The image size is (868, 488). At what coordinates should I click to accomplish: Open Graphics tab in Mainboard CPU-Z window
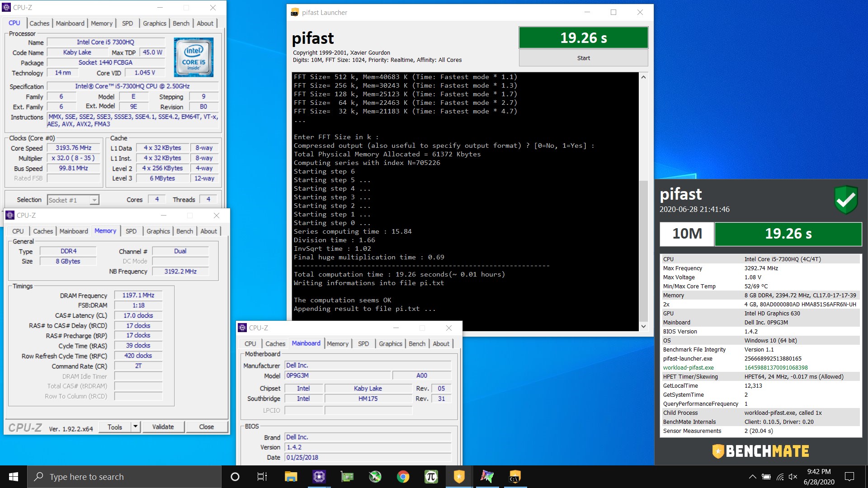(391, 343)
